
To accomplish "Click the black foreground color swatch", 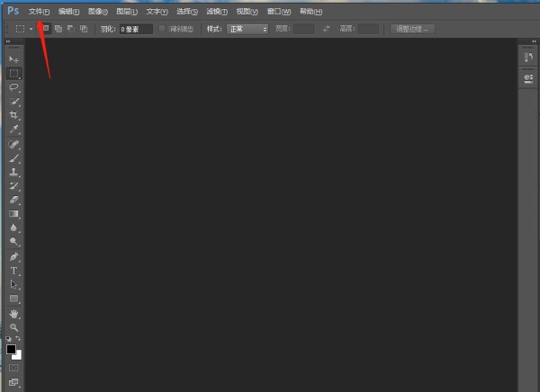I will (11, 349).
